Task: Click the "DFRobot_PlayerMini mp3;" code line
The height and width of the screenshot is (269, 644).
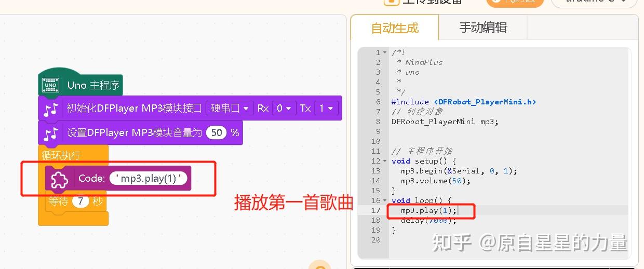Action: click(x=445, y=122)
